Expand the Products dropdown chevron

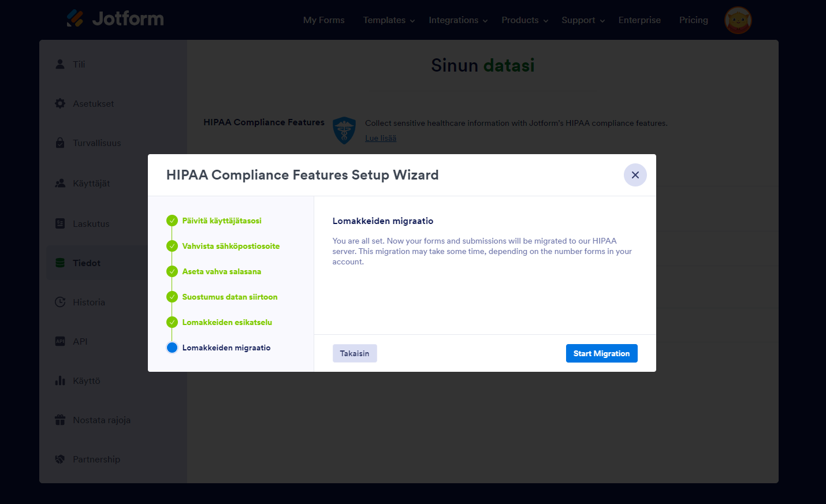click(x=546, y=21)
